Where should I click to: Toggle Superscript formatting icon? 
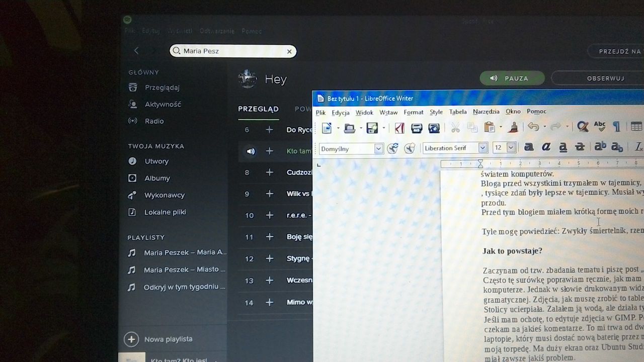(x=600, y=146)
